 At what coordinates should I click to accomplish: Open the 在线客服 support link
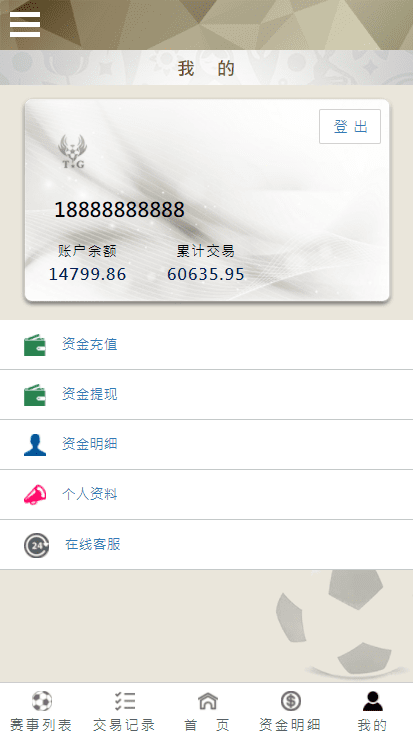point(93,544)
